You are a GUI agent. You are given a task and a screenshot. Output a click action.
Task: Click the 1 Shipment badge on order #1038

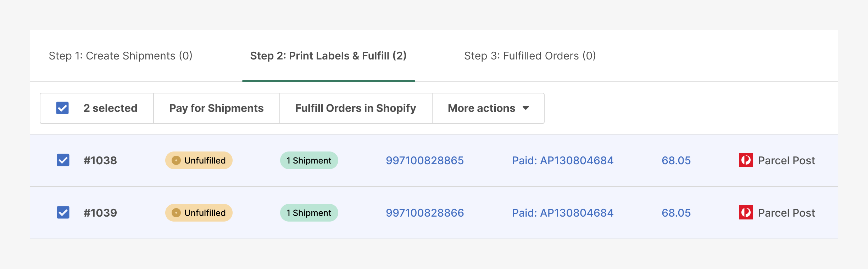(309, 160)
